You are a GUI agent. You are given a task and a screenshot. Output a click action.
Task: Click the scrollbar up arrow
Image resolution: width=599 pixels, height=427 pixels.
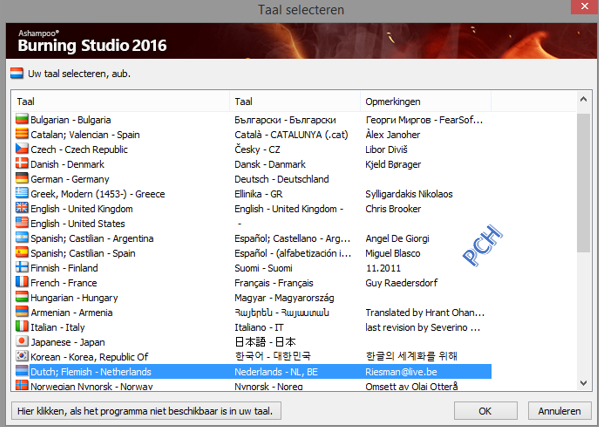pyautogui.click(x=583, y=99)
